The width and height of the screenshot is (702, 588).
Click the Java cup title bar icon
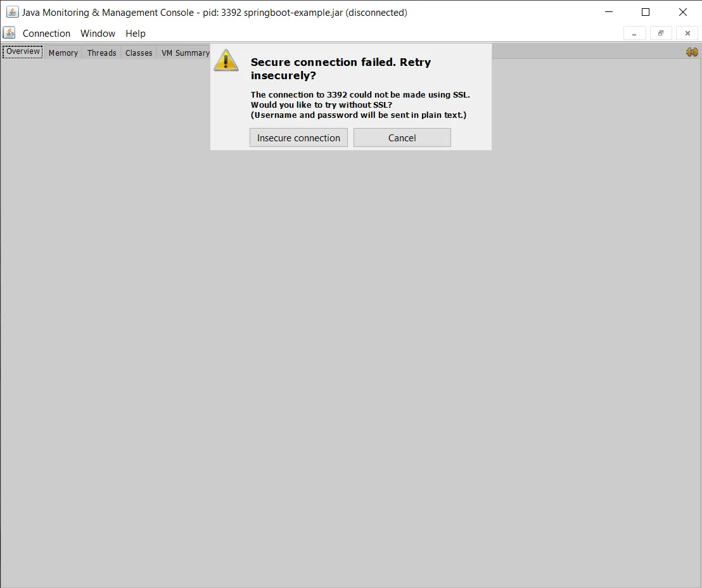[13, 12]
